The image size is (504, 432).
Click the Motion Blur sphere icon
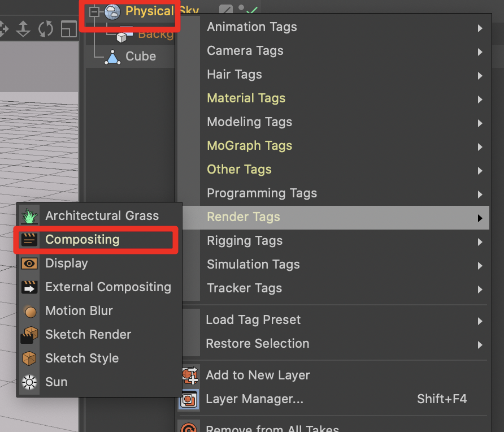click(x=30, y=312)
